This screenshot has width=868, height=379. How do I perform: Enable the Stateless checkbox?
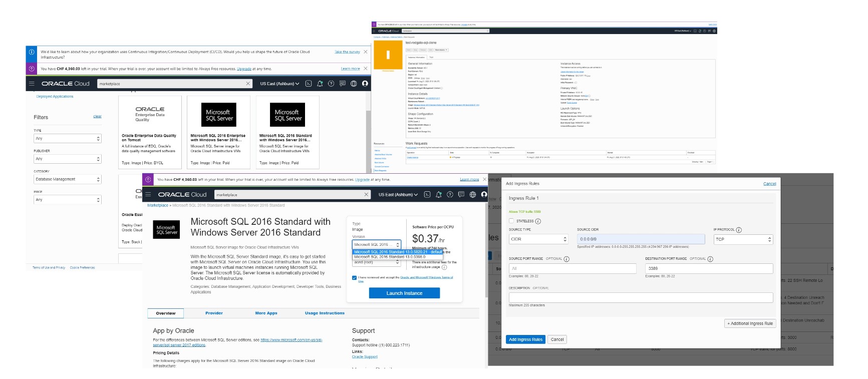pyautogui.click(x=511, y=221)
